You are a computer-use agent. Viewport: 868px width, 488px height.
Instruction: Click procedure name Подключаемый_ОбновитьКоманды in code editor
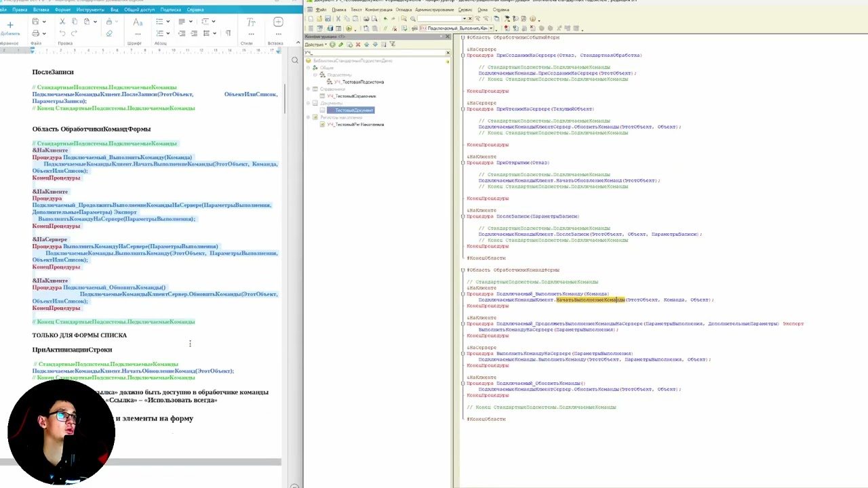540,384
